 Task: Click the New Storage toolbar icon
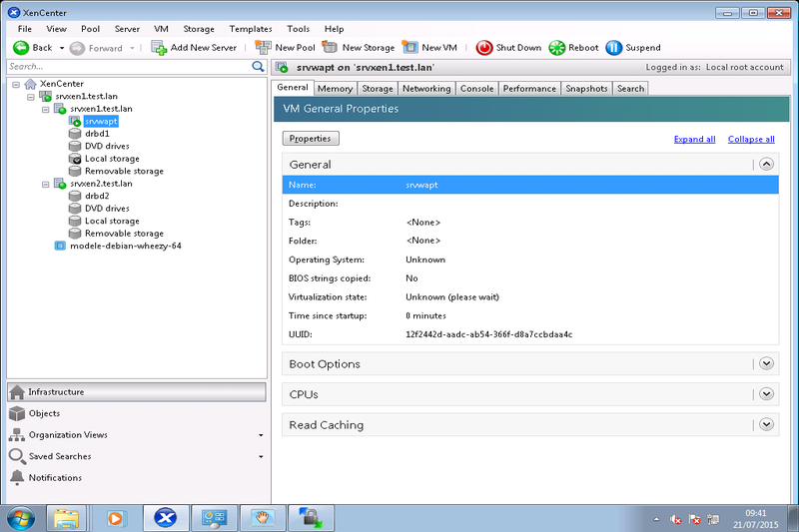coord(331,47)
